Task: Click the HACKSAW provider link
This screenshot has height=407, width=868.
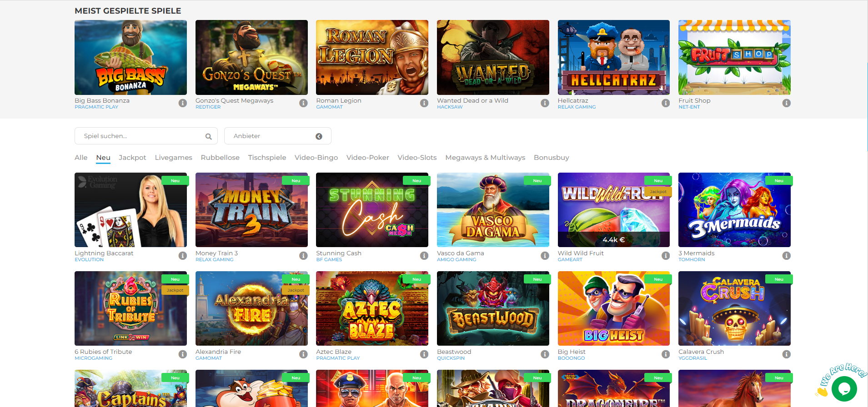Action: point(450,107)
